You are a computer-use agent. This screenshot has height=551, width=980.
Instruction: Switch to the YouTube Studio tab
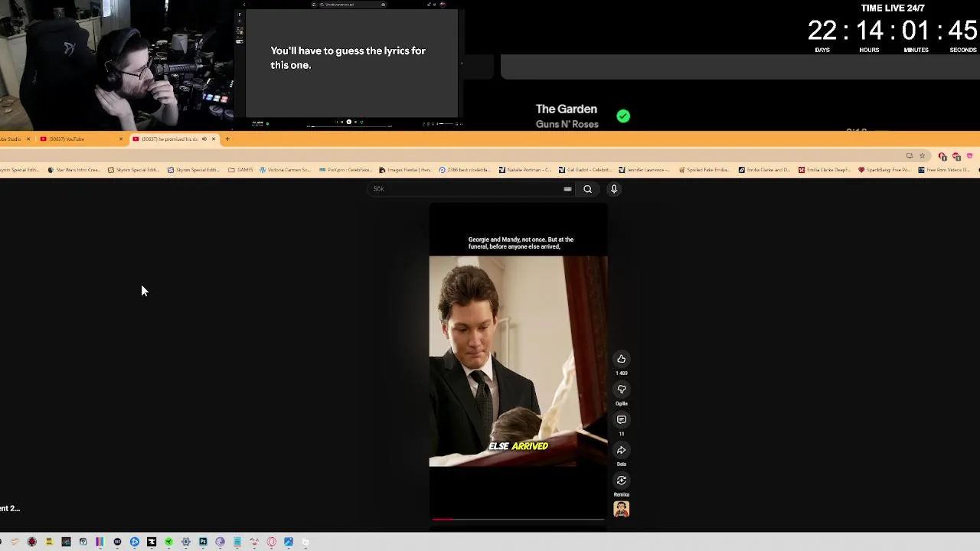click(x=11, y=139)
